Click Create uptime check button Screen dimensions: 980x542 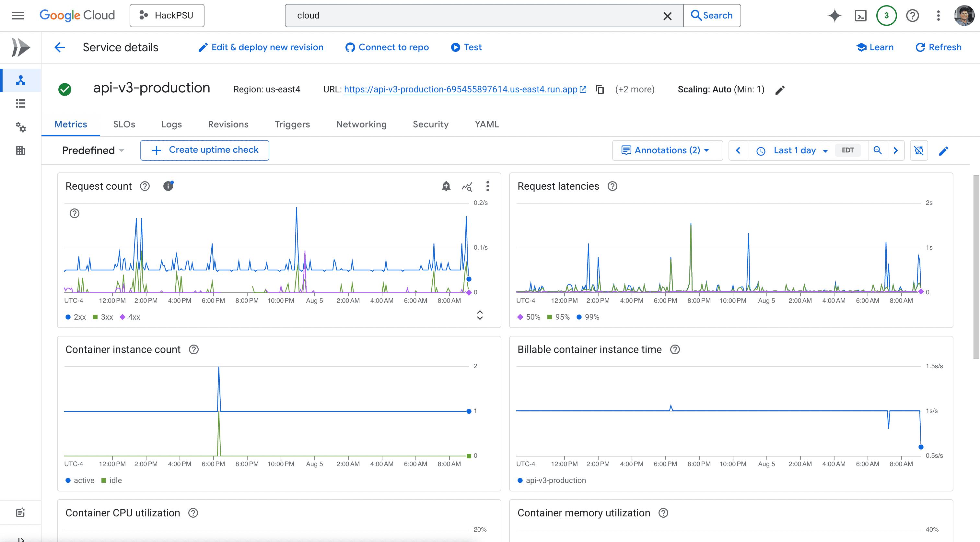coord(205,150)
